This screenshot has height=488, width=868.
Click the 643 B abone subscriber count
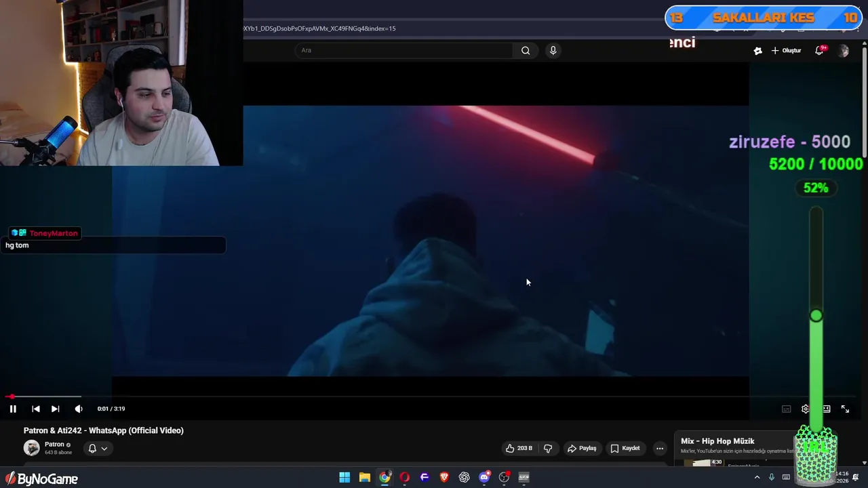tap(58, 452)
